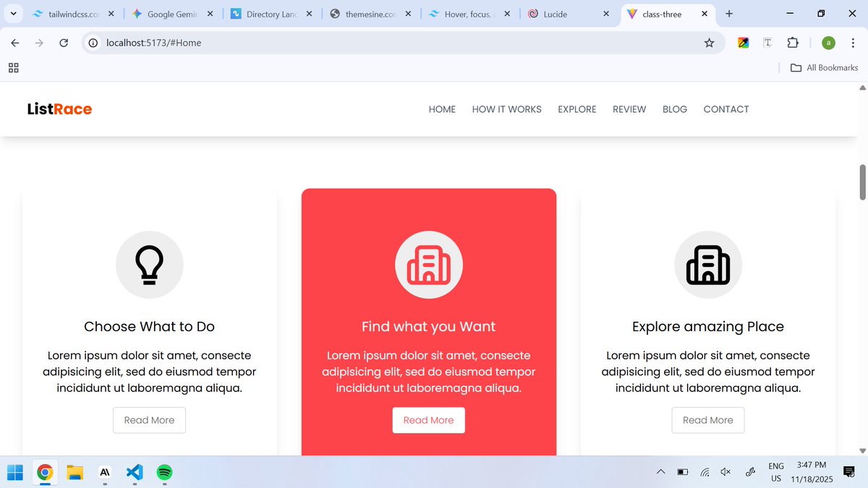This screenshot has height=488, width=868.
Task: View site information icon in address bar
Action: tap(93, 43)
